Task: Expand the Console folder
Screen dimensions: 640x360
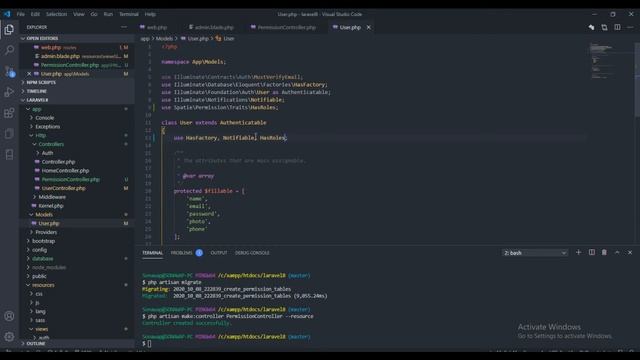Action: tap(44, 118)
